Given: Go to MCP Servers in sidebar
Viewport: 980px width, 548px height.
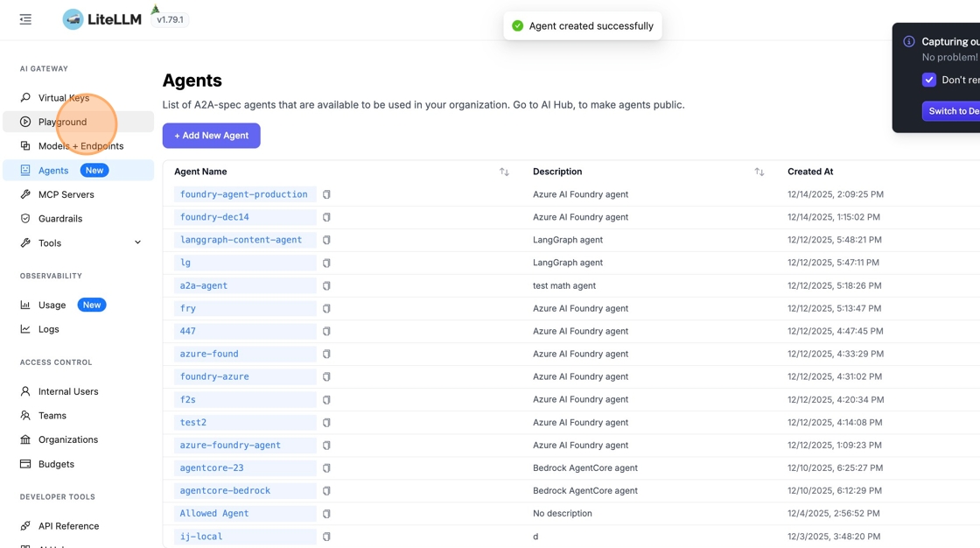Looking at the screenshot, I should pos(66,194).
